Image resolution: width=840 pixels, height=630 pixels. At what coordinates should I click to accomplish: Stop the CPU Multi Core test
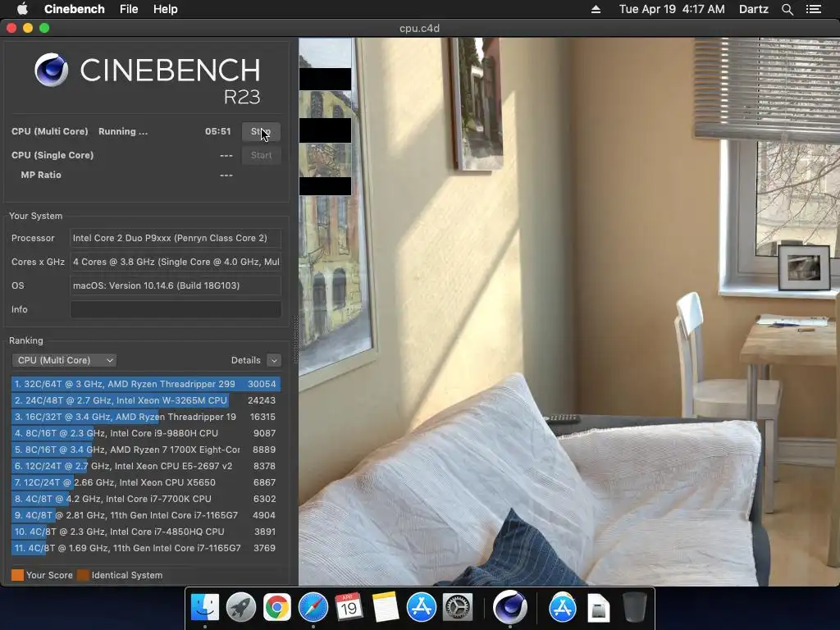(x=261, y=132)
